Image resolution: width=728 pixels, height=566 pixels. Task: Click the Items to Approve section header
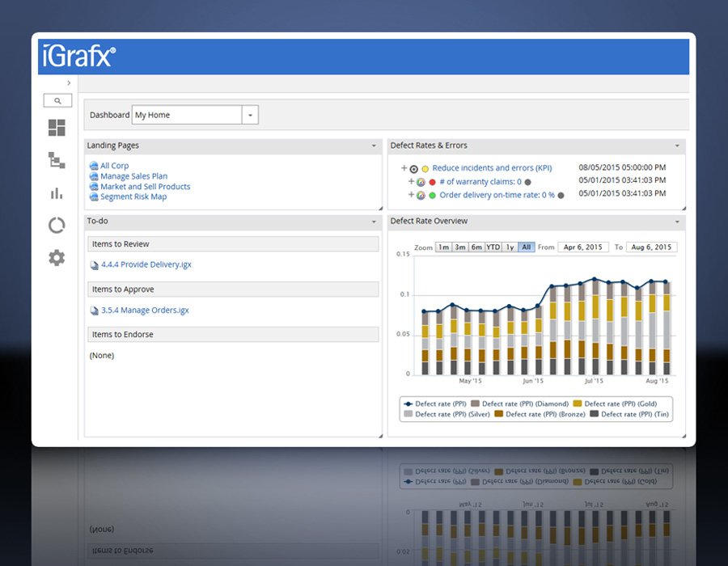233,289
